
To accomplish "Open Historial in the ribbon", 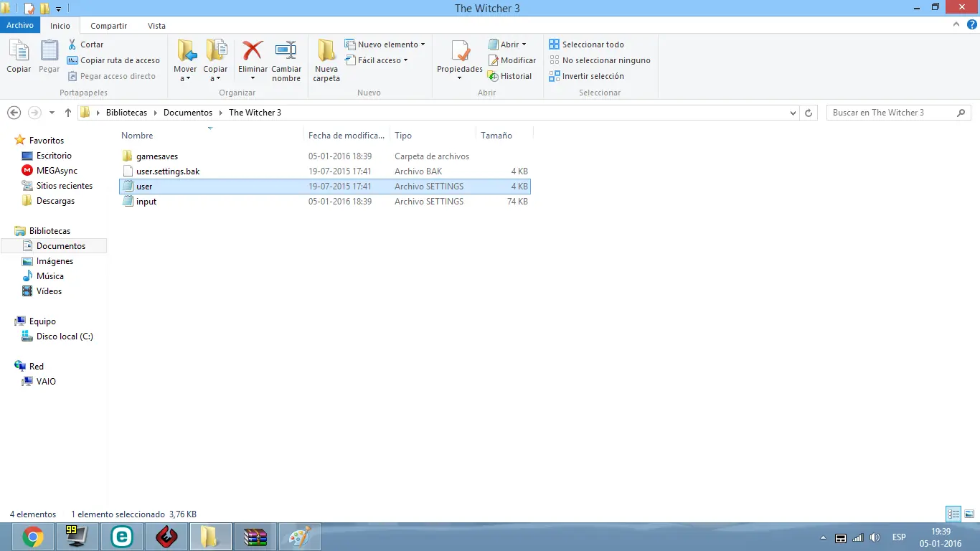I will (x=509, y=76).
